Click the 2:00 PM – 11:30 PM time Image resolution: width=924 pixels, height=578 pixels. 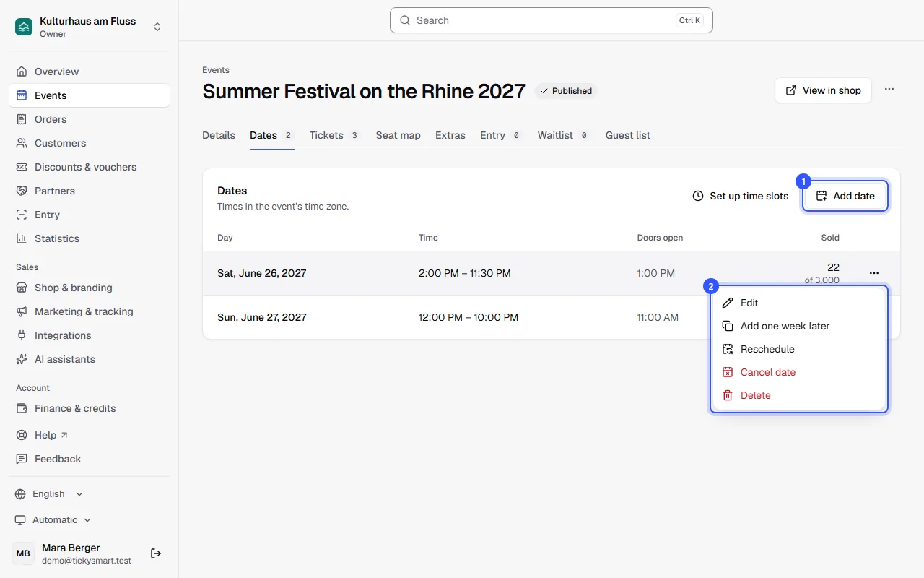pyautogui.click(x=465, y=273)
